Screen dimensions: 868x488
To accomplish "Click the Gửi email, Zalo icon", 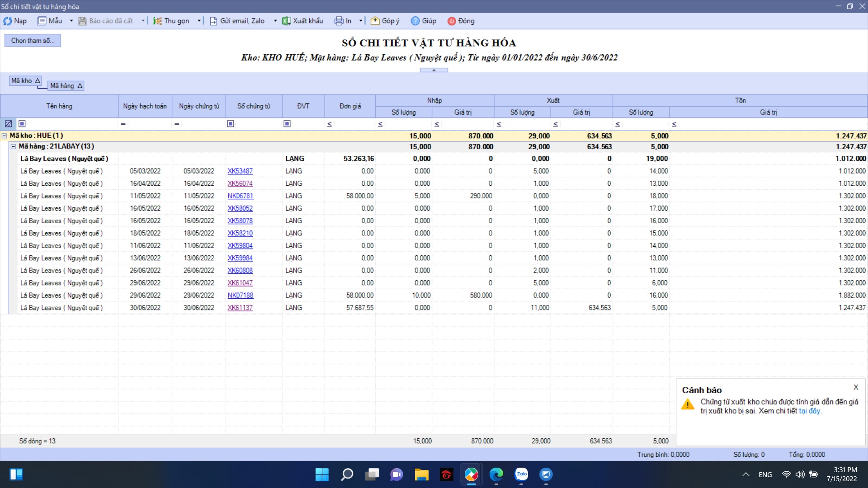I will pos(213,21).
